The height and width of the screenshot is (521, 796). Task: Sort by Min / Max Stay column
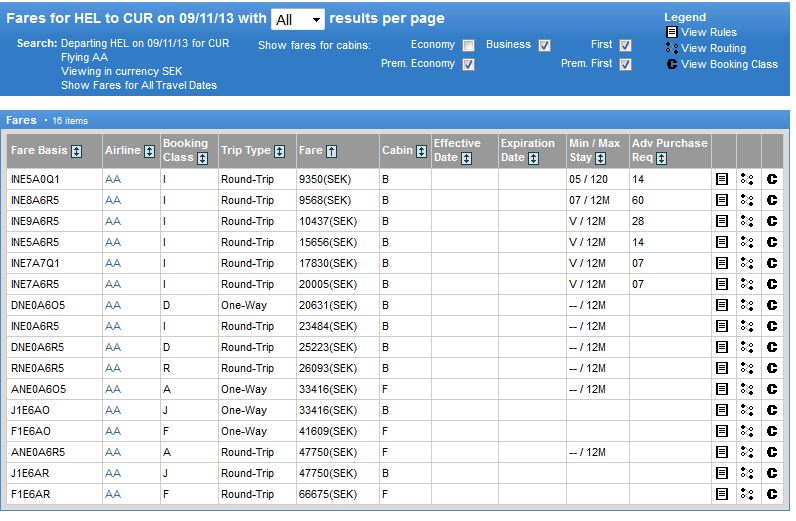(600, 158)
